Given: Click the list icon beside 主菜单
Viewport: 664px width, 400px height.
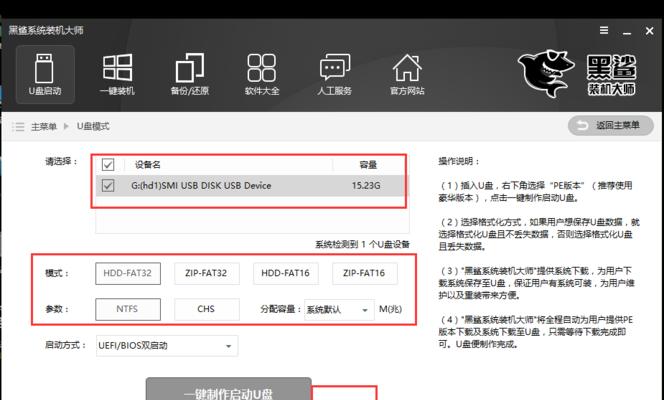Looking at the screenshot, I should click(18, 127).
